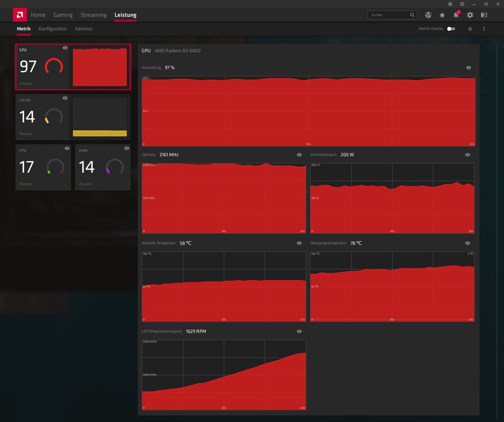Open the Konfiguration sub-tab
This screenshot has height=422, width=504.
tap(53, 29)
